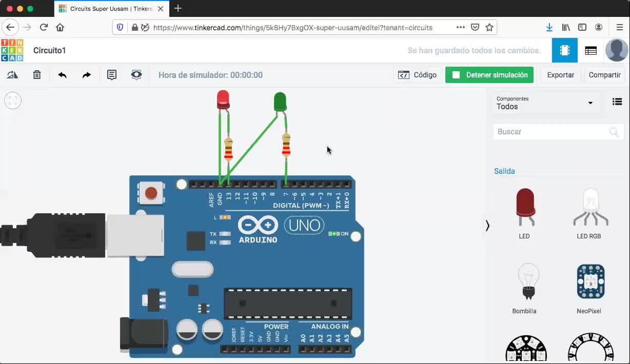
Task: Collapse the components panel arrow
Action: (487, 226)
